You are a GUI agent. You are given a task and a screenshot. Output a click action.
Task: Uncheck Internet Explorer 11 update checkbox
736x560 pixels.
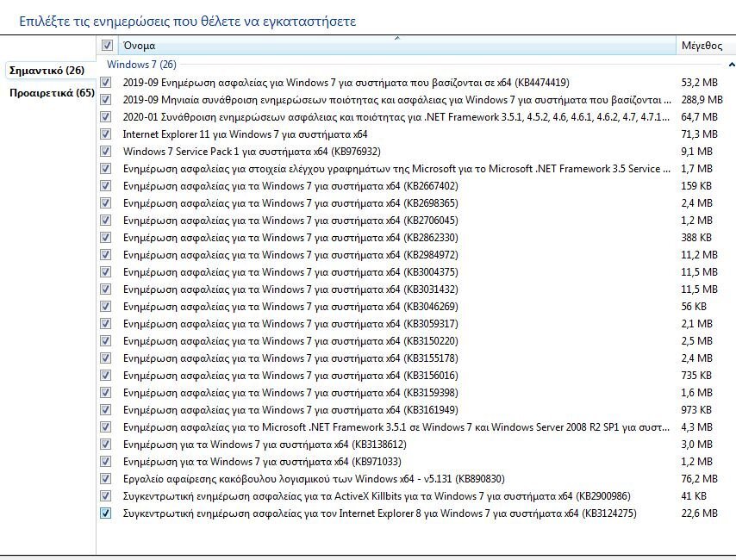click(106, 134)
